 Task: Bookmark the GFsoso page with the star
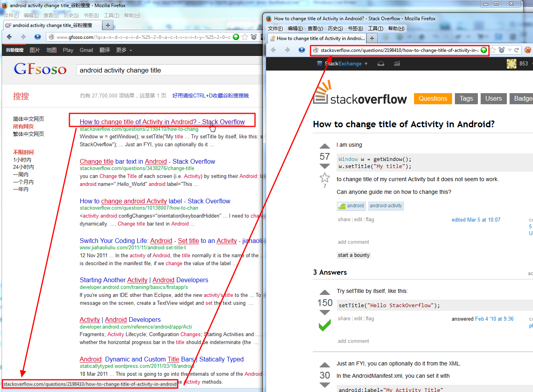click(245, 37)
